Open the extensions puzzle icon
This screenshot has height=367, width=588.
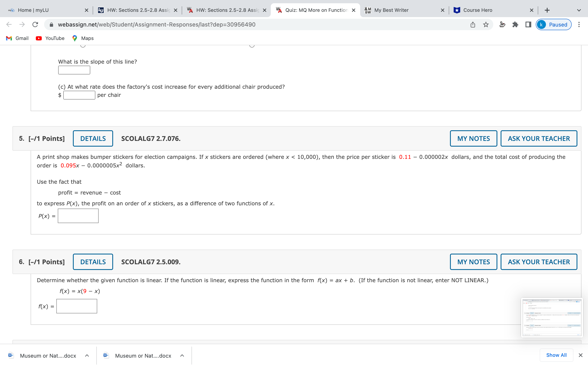click(x=515, y=24)
